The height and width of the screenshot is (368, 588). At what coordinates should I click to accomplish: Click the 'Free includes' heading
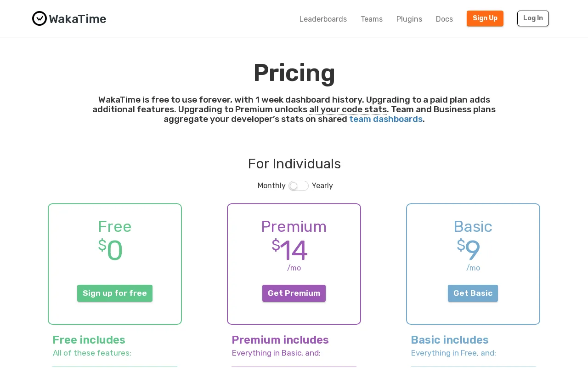tap(89, 340)
